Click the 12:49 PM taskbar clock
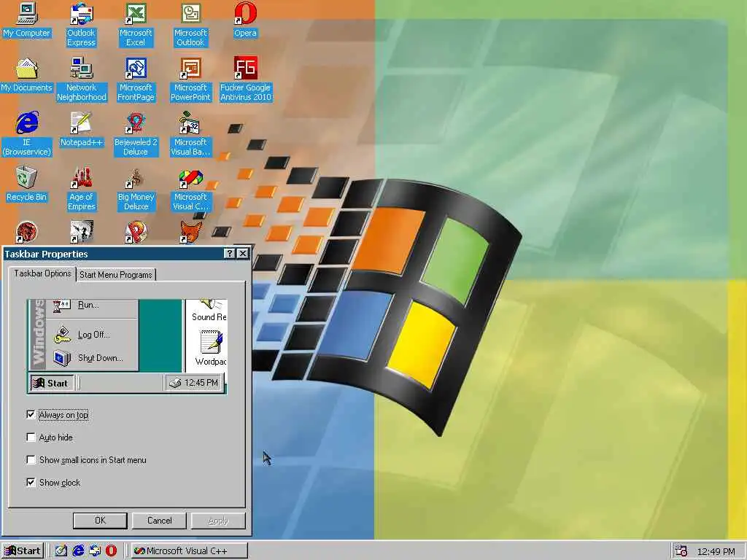 [x=716, y=551]
